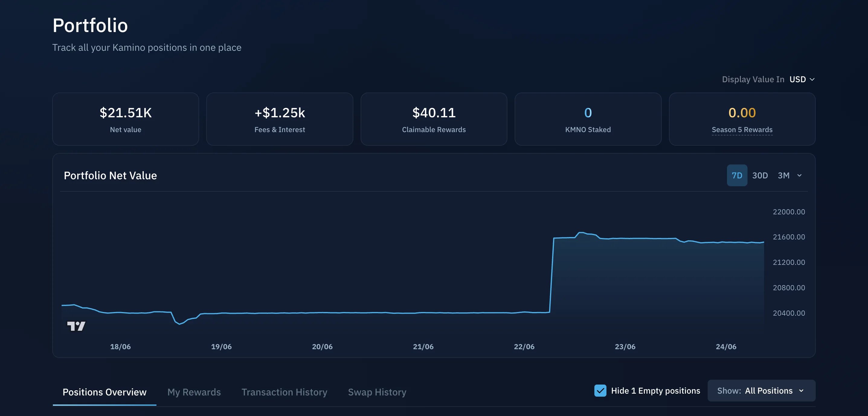Click the 21/06 date label
Screen dimensions: 868x416
[x=423, y=346]
